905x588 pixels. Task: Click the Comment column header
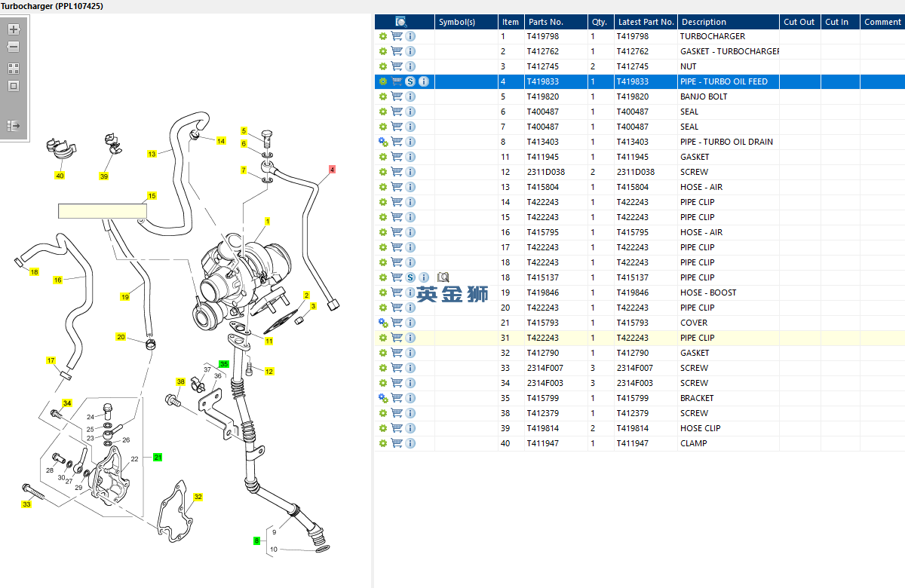click(882, 22)
